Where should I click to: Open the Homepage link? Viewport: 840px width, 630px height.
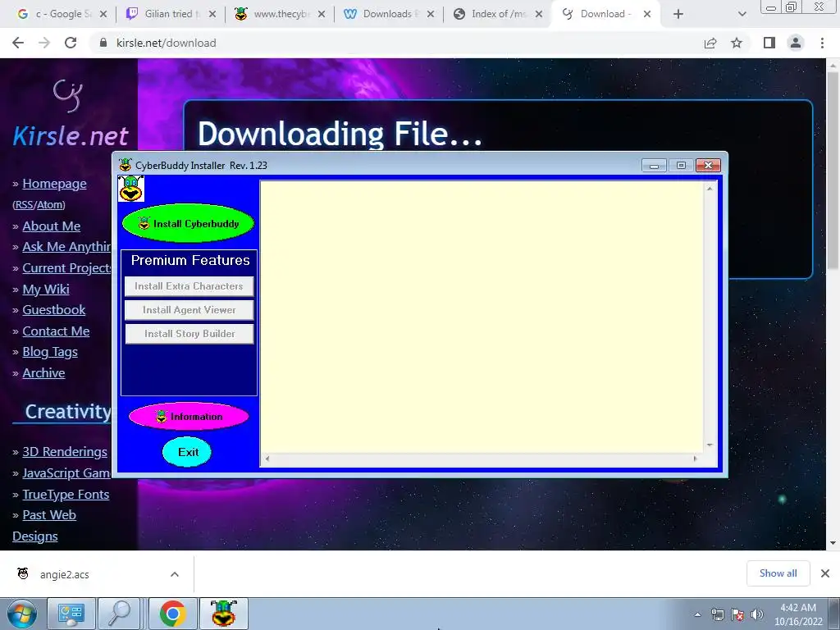(54, 184)
